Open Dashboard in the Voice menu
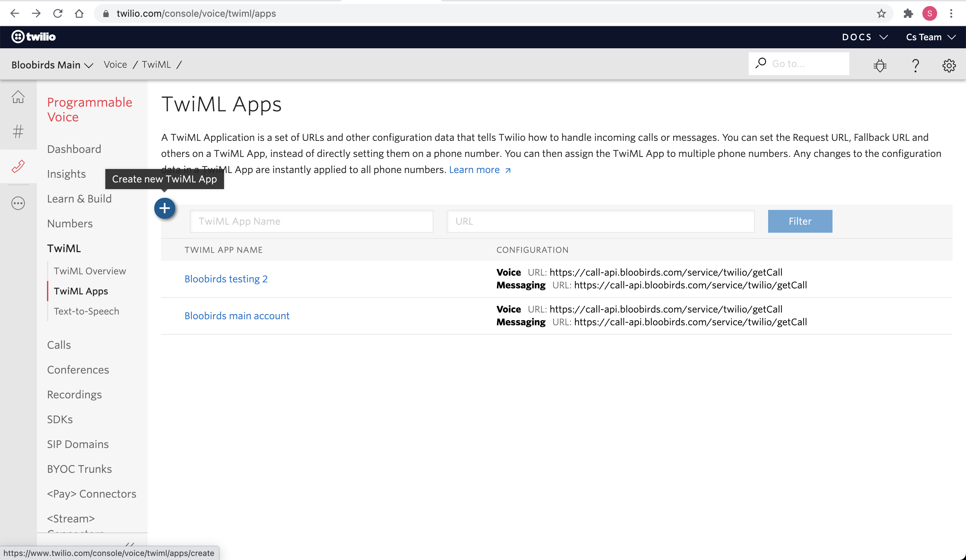This screenshot has width=966, height=560. point(74,149)
